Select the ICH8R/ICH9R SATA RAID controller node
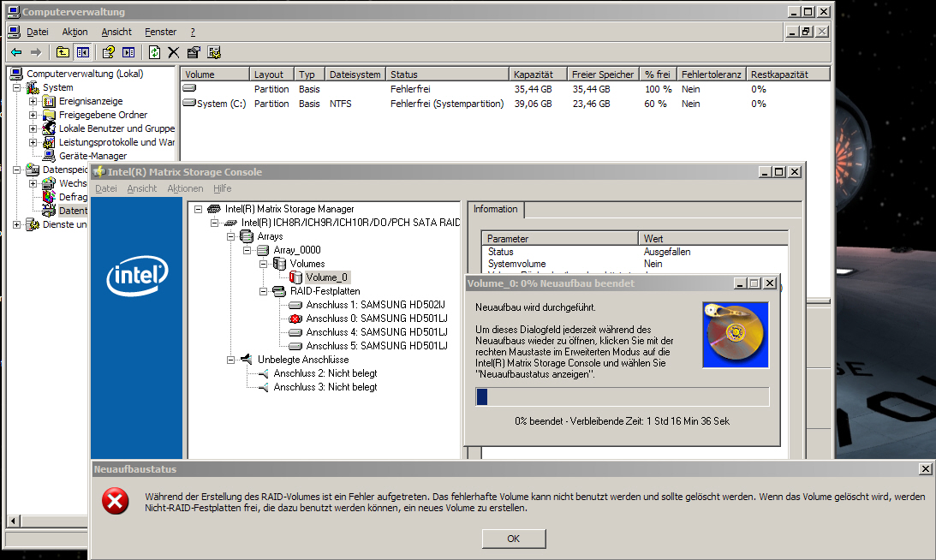The width and height of the screenshot is (936, 560). click(350, 223)
